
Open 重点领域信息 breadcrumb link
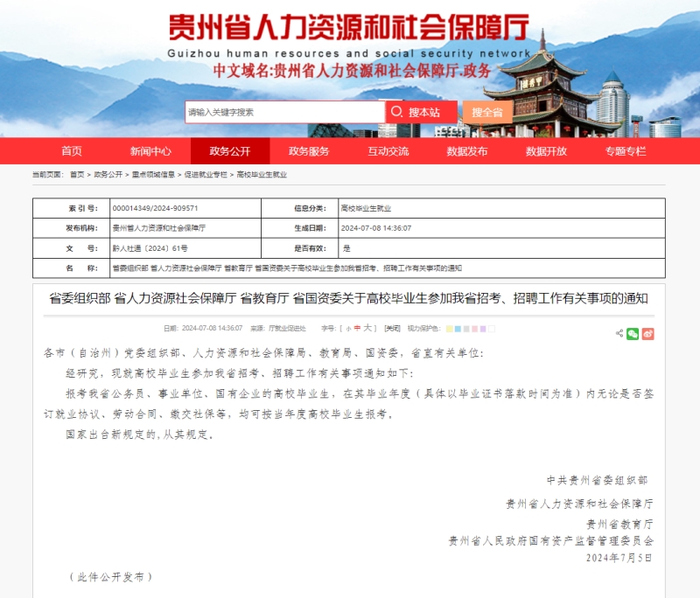tap(153, 175)
